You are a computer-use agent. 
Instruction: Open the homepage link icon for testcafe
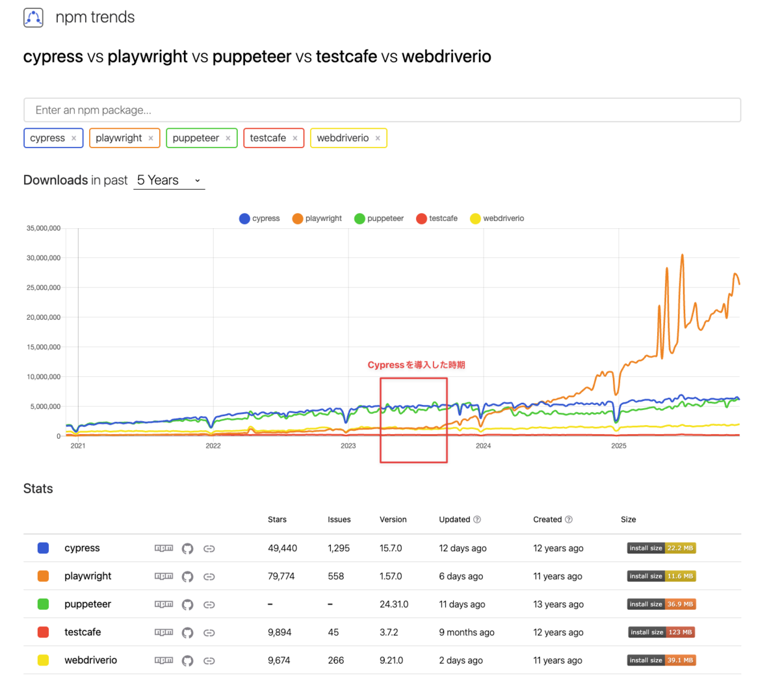tap(209, 632)
